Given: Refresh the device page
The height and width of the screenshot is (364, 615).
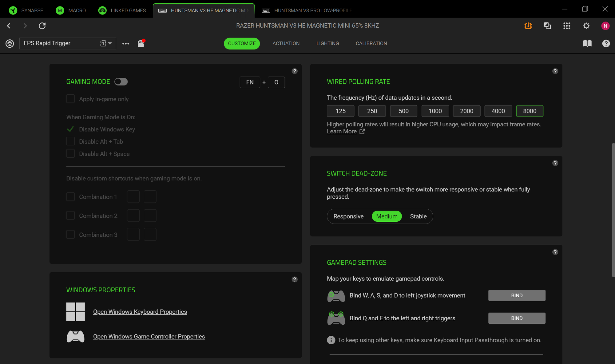Looking at the screenshot, I should tap(42, 26).
